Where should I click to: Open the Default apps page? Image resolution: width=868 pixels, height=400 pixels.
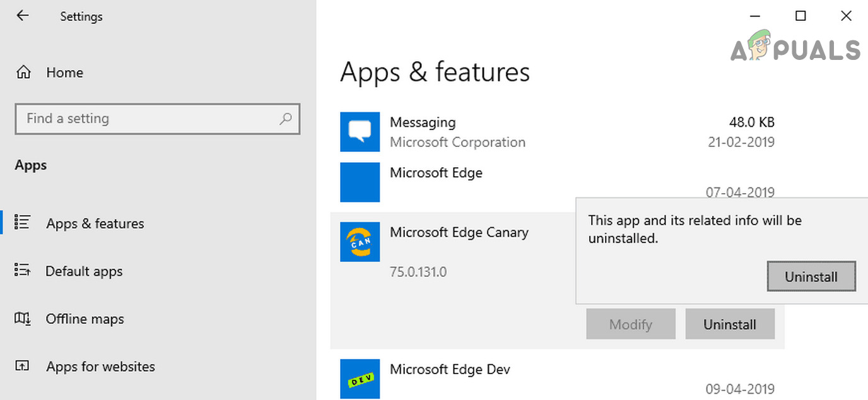point(84,271)
